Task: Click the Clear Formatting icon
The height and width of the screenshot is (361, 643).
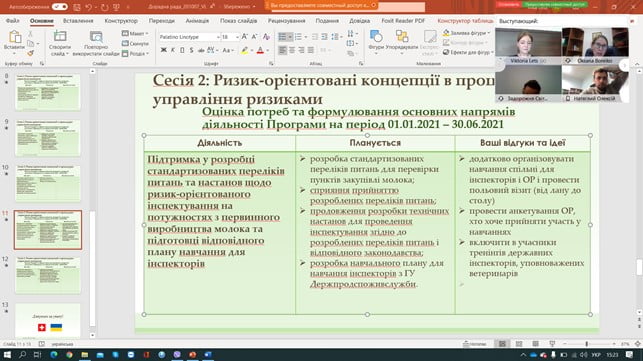Action: 267,37
